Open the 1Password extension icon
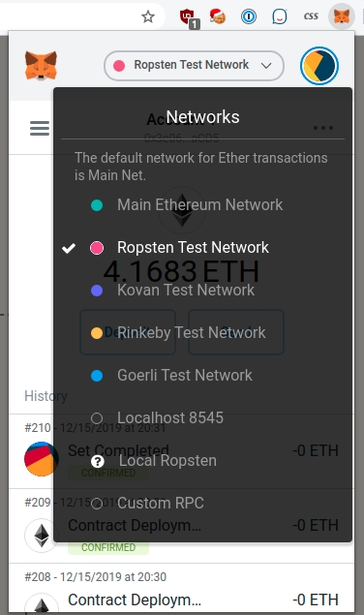Viewport: 364px width, 615px height. pyautogui.click(x=249, y=16)
